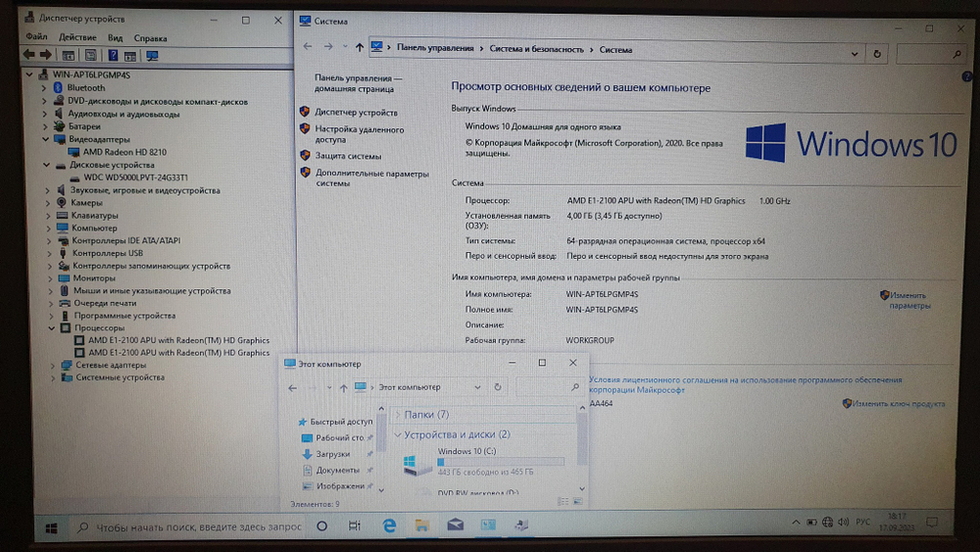Click Панель управления in System breadcrumb
Viewport: 980px width, 552px height.
(435, 48)
